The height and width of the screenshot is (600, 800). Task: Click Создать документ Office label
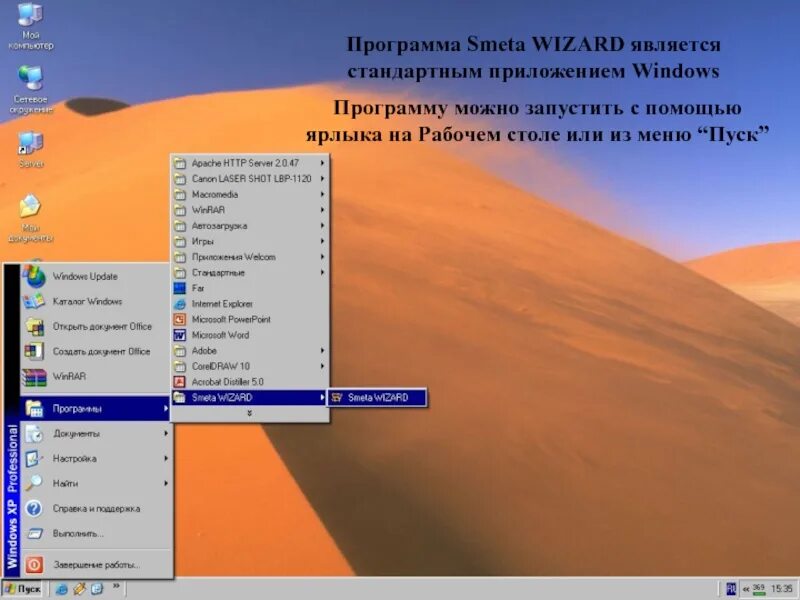(x=101, y=352)
